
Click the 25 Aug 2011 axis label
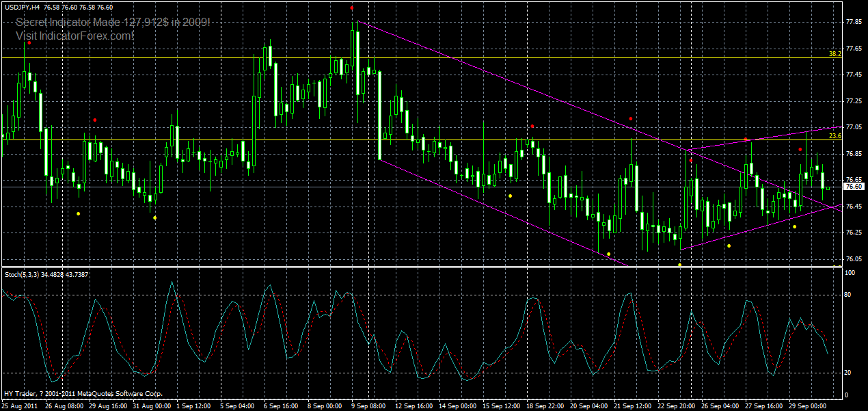click(19, 405)
